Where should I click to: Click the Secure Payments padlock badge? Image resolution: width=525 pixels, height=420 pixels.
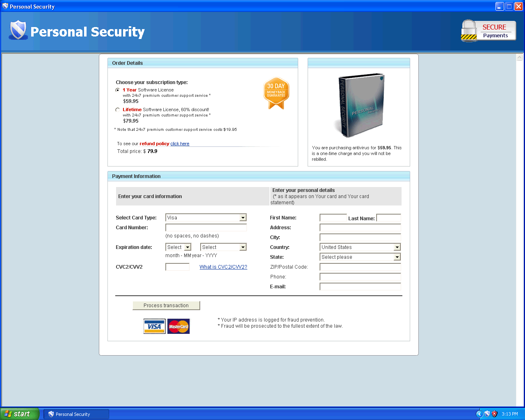click(488, 31)
